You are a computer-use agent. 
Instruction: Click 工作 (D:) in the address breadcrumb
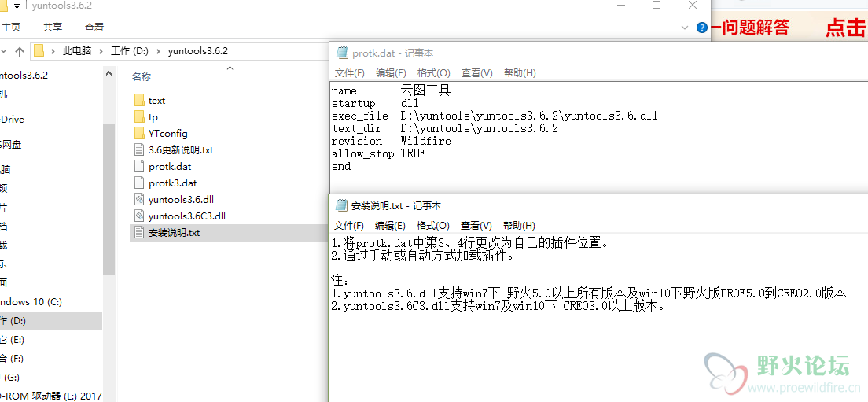130,51
